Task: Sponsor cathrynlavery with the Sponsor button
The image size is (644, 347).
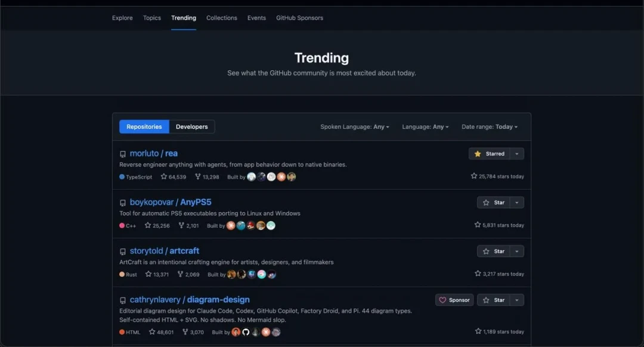Action: coord(454,300)
